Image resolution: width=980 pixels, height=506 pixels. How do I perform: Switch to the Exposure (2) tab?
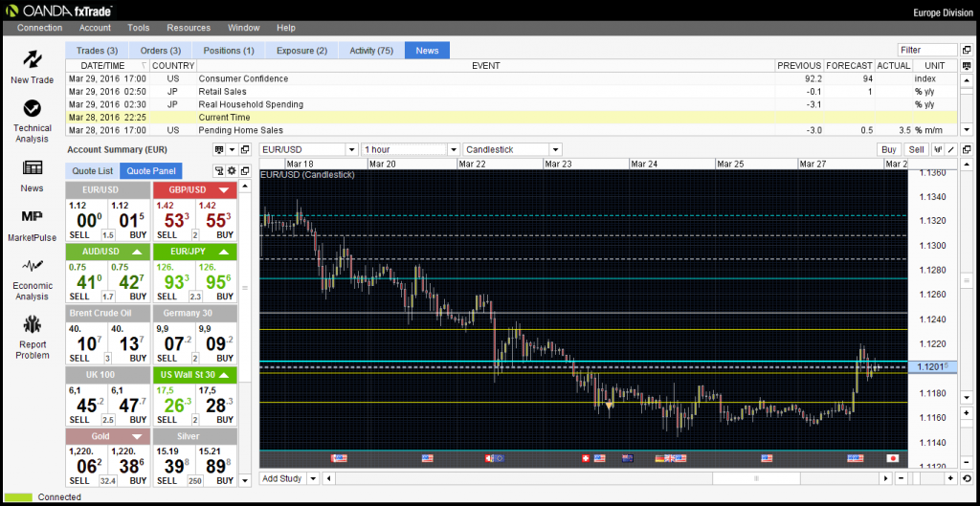[301, 51]
